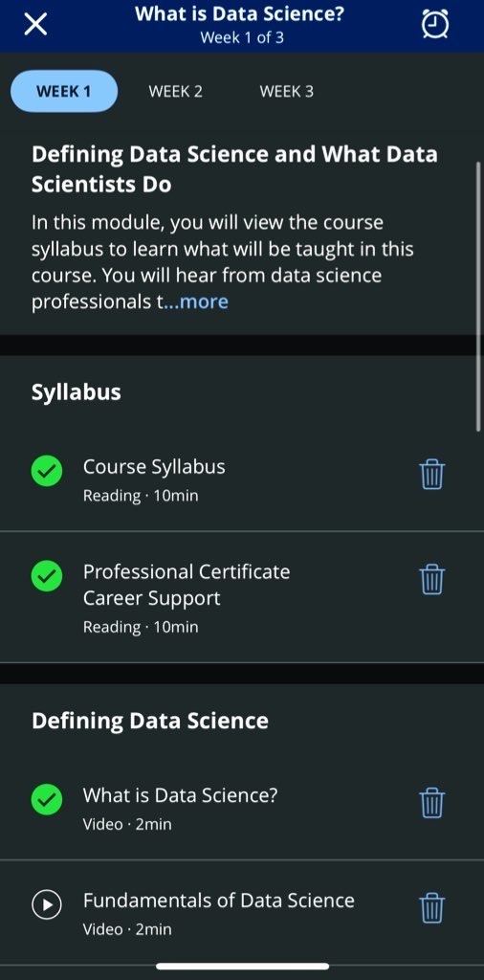
Task: Delete Course Syllabus download via trash icon
Action: (x=431, y=475)
